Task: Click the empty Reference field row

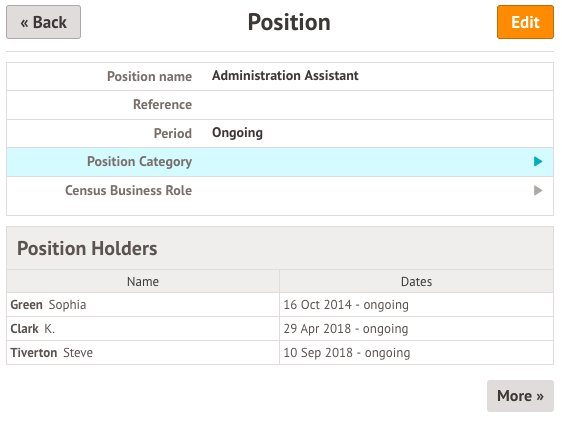Action: pos(280,105)
